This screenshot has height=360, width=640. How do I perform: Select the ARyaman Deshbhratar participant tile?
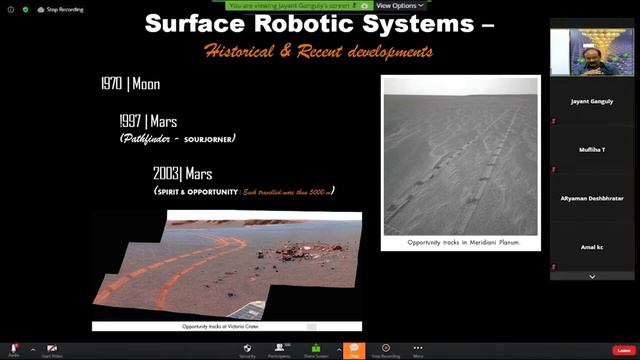pyautogui.click(x=592, y=198)
